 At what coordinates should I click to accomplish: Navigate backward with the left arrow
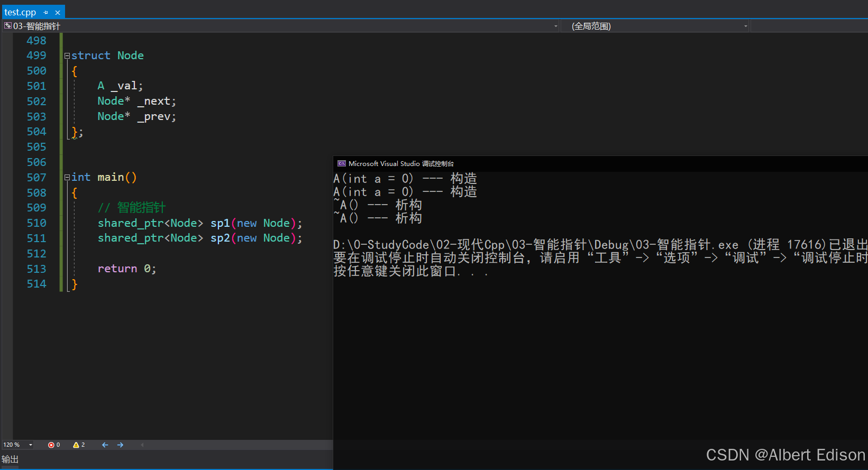click(x=105, y=445)
